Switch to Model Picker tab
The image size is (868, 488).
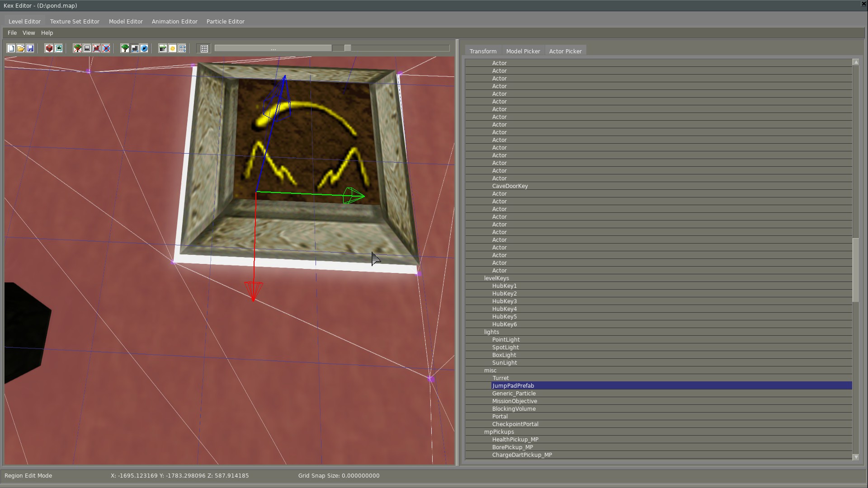point(523,51)
